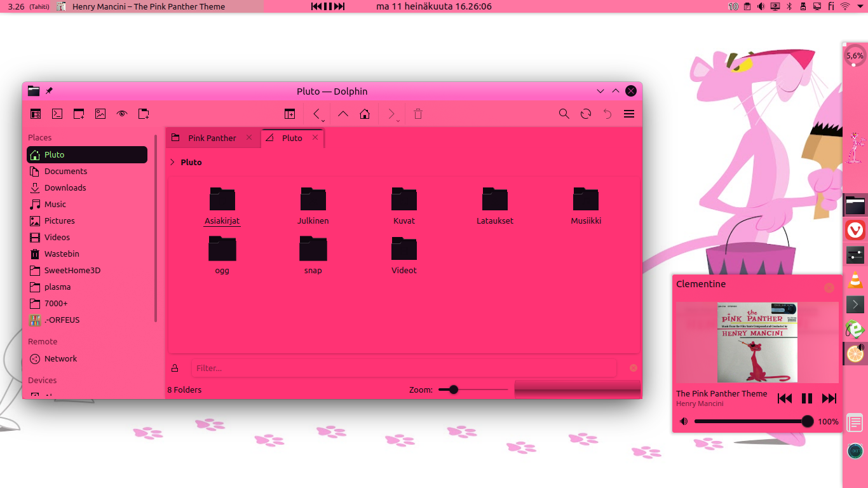
Task: Select the Kuvat folder
Action: click(x=404, y=206)
